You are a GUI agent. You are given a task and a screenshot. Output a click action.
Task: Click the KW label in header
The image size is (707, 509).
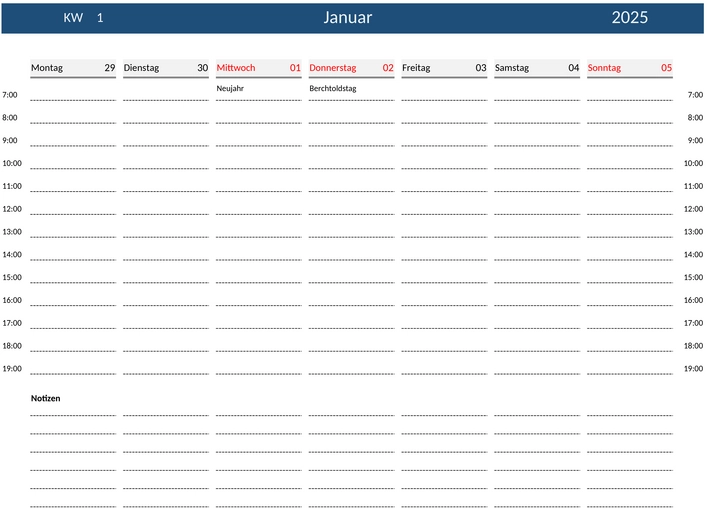73,18
